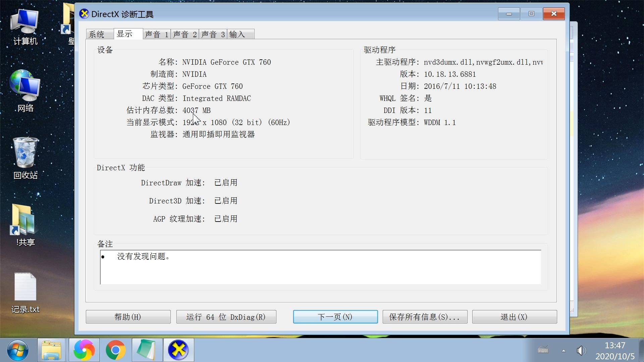Open the 网络 desktop icon
The width and height of the screenshot is (644, 362).
[x=25, y=91]
